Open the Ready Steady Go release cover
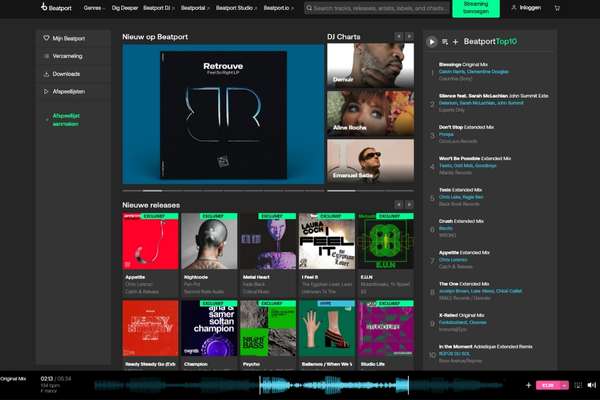This screenshot has height=400, width=600. pos(150,328)
